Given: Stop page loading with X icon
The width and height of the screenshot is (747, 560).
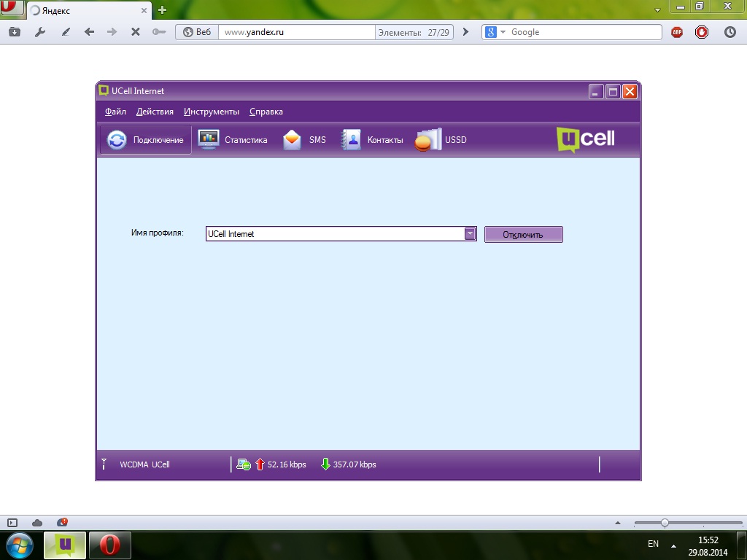Looking at the screenshot, I should pyautogui.click(x=135, y=32).
